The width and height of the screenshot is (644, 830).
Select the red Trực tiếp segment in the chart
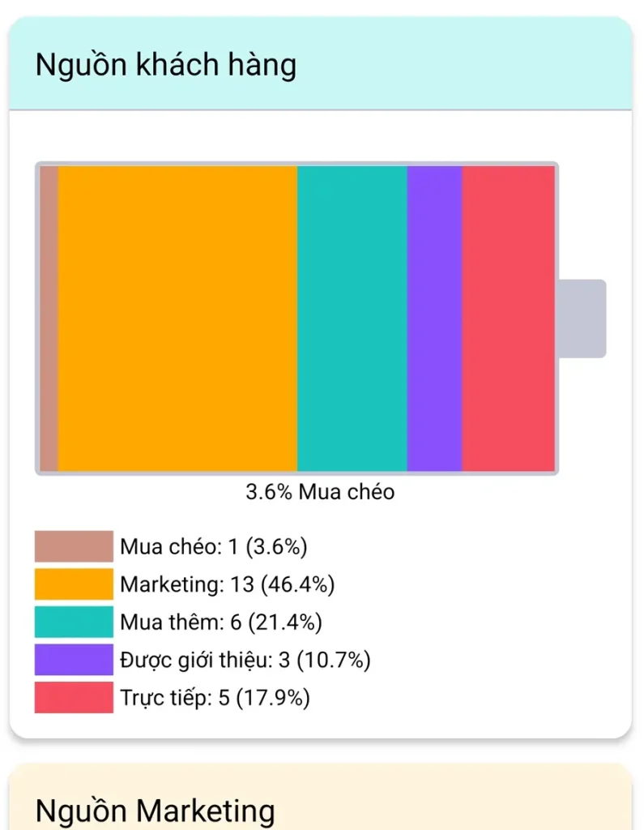pyautogui.click(x=508, y=318)
